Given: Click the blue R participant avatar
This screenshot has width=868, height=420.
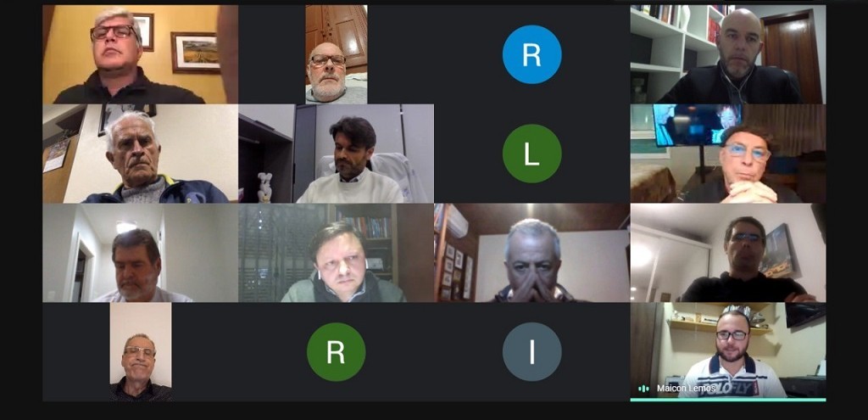Looking at the screenshot, I should click(x=531, y=54).
